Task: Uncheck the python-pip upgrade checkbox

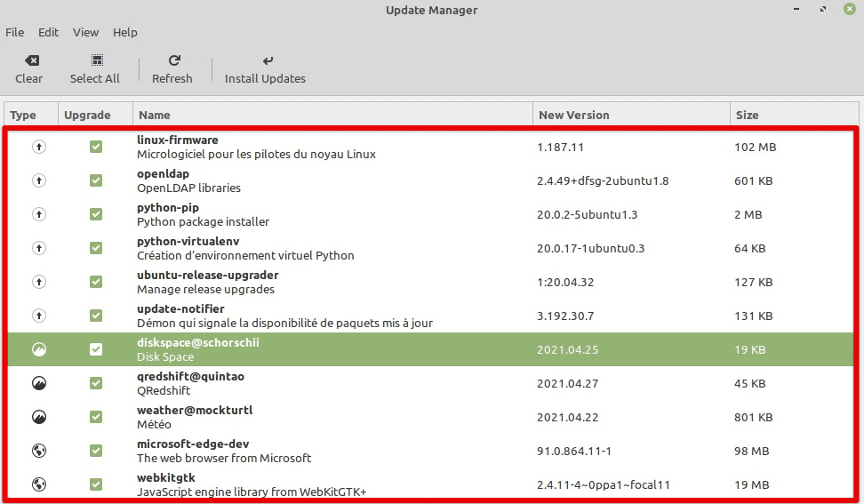Action: coord(96,214)
